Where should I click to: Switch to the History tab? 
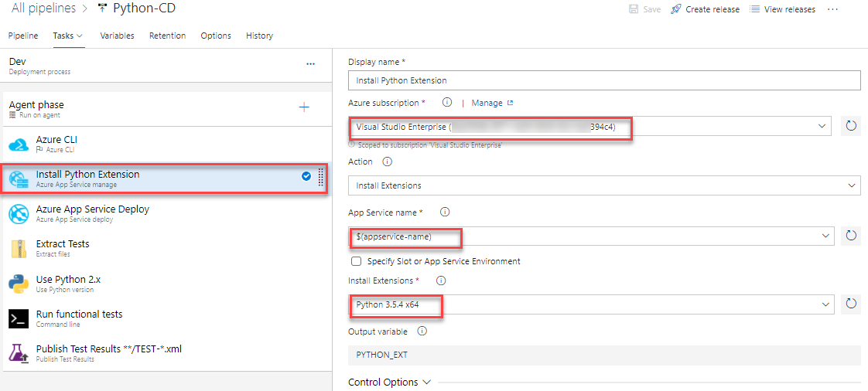[x=260, y=36]
